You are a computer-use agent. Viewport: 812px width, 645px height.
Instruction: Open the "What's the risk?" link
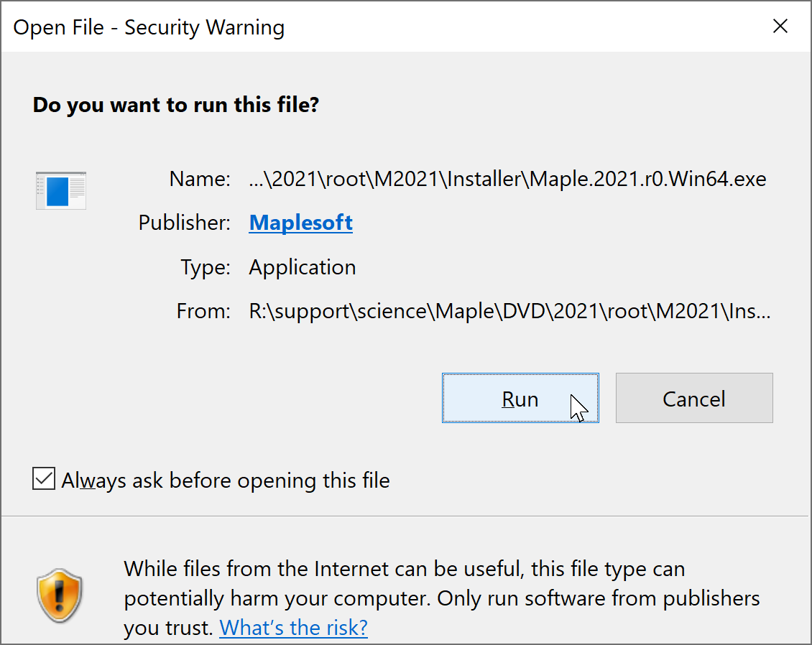coord(293,628)
